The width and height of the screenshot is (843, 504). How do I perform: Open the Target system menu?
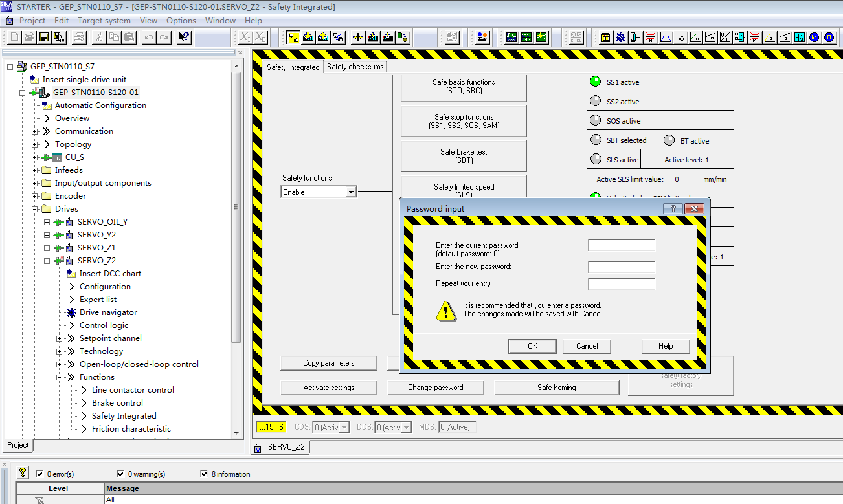click(104, 21)
